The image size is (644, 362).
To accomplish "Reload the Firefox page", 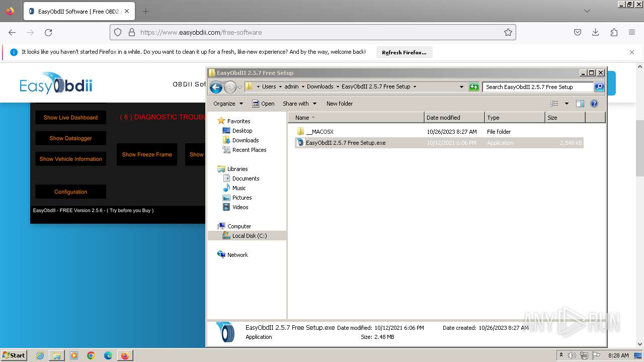I will pos(48,32).
